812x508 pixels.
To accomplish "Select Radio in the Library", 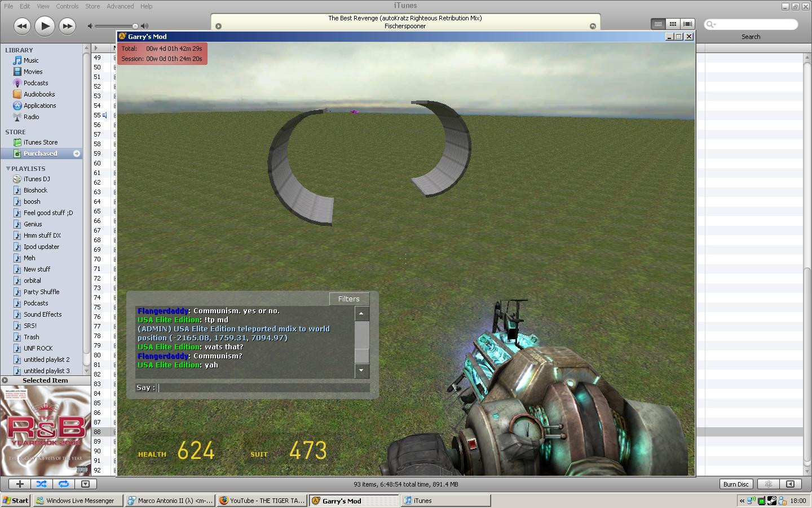I will [31, 117].
